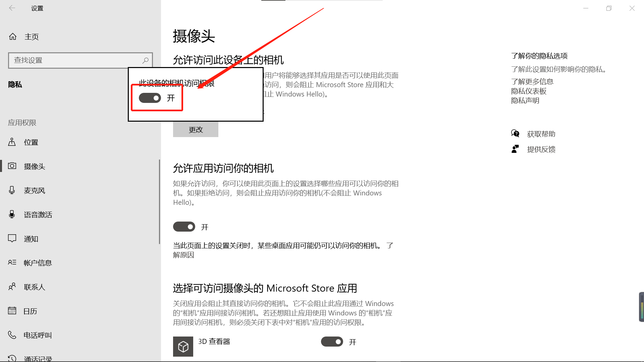Viewport: 644px width, 362px height.
Task: Click the back arrow icon
Action: (x=12, y=8)
